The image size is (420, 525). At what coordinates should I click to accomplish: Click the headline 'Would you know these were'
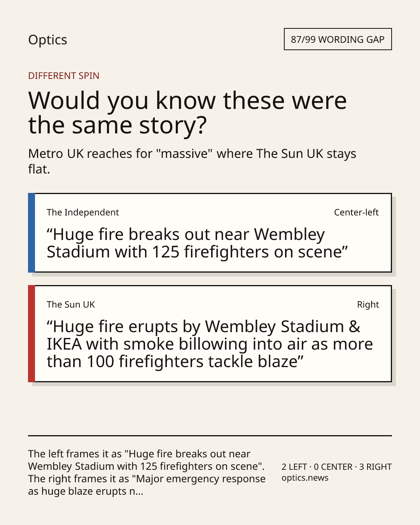(x=187, y=100)
